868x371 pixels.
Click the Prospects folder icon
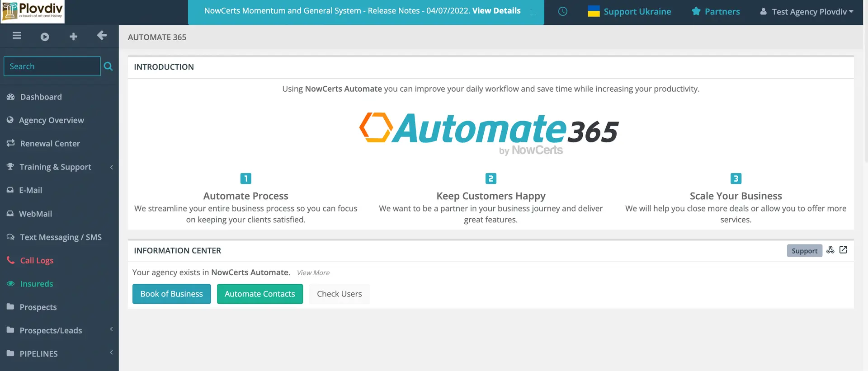(x=10, y=307)
